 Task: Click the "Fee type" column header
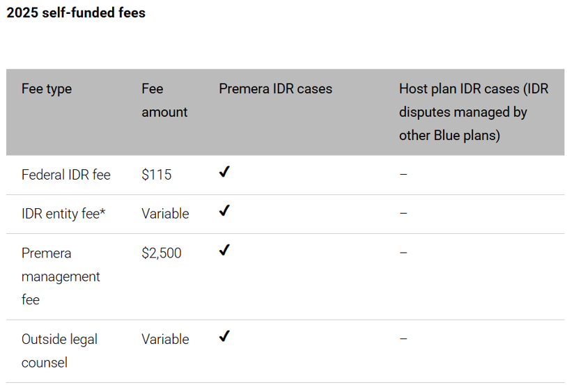coord(47,89)
